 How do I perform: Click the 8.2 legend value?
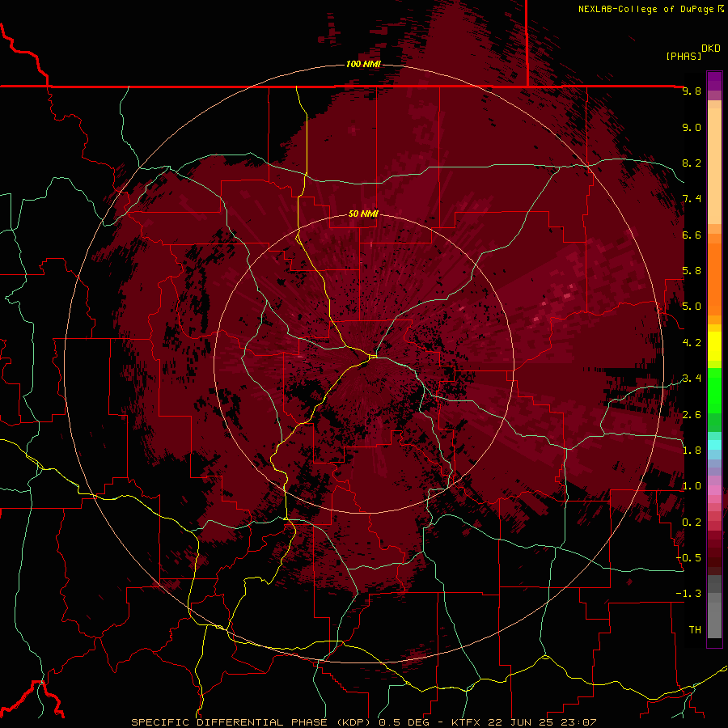tap(692, 163)
